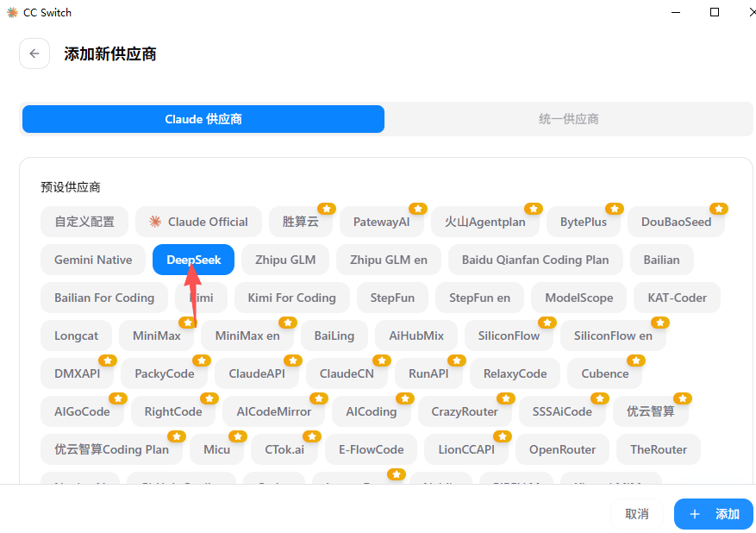The width and height of the screenshot is (756, 533).
Task: Select the Bailian preset
Action: coord(661,260)
